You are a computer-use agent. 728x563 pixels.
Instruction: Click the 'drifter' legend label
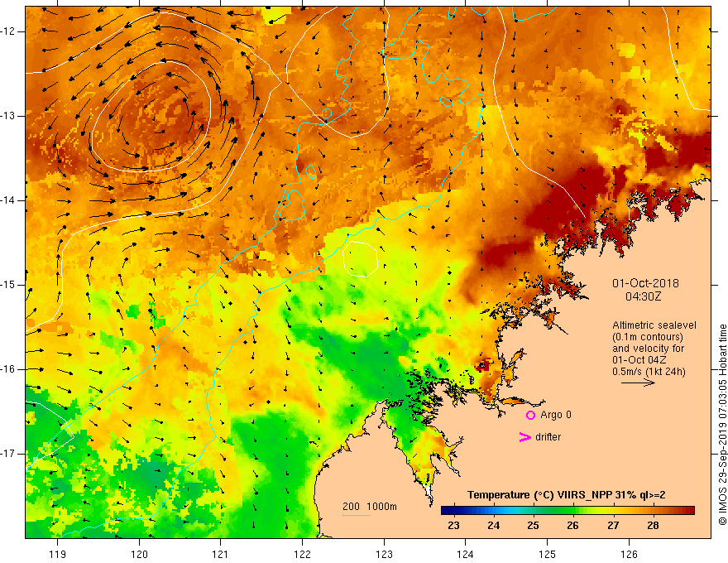pyautogui.click(x=548, y=437)
